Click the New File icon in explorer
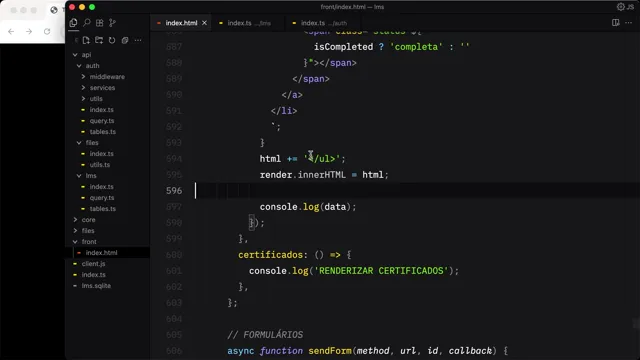Viewport: 640px width, 360px height. coord(86,40)
